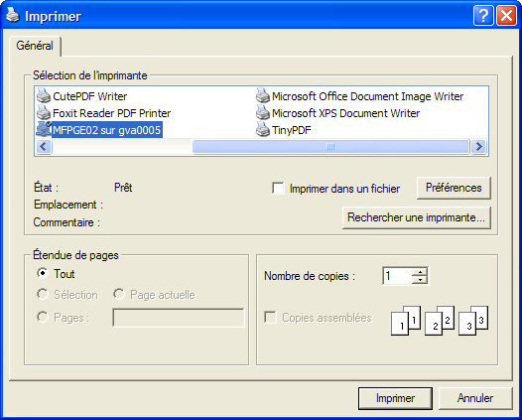Increase the number of copies with up arrow

pos(420,271)
